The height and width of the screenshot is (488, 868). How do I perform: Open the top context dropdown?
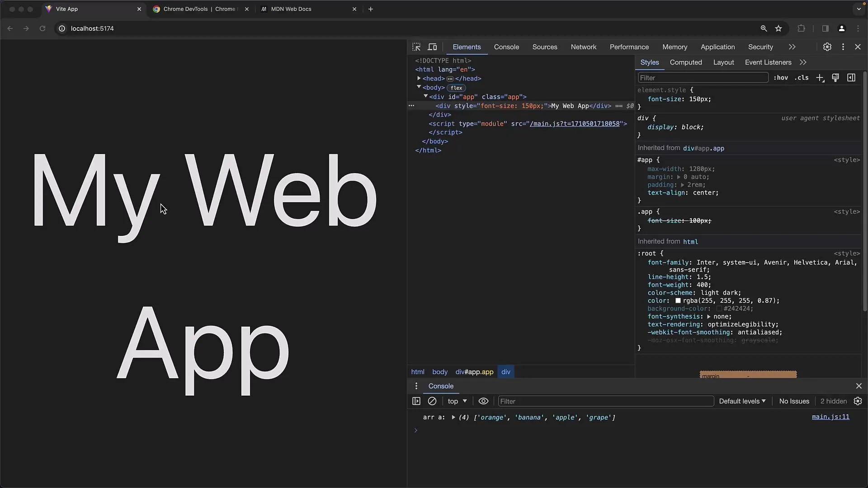pos(457,401)
